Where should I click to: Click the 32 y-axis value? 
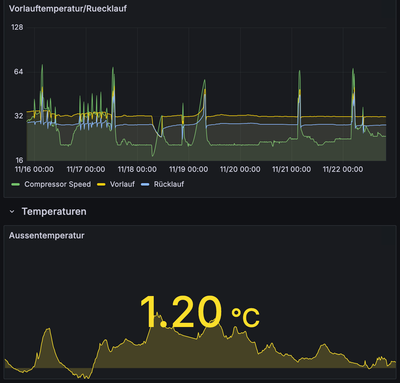pos(18,116)
